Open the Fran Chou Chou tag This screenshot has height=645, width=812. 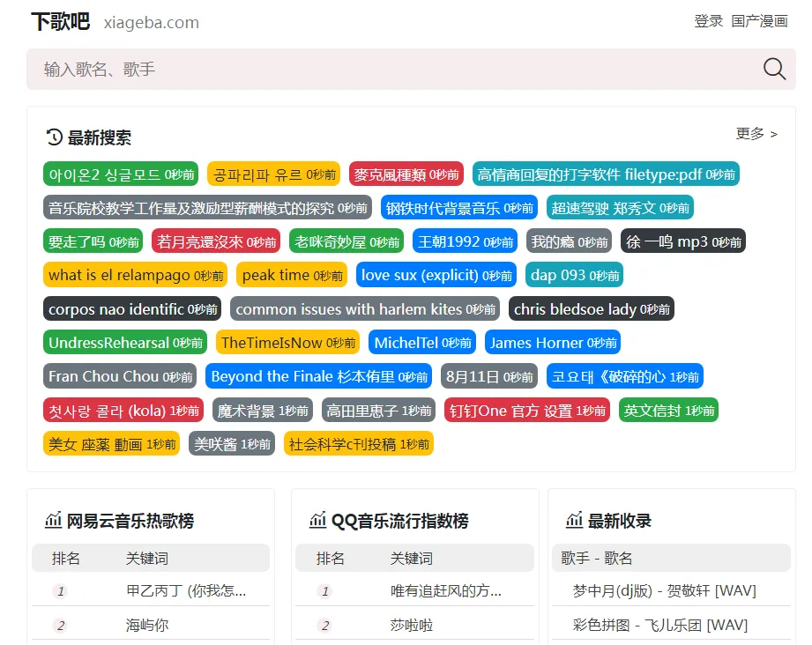(120, 376)
